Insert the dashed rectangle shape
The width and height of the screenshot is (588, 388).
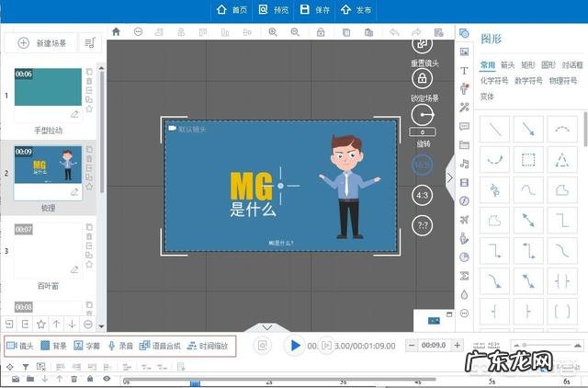pos(528,159)
